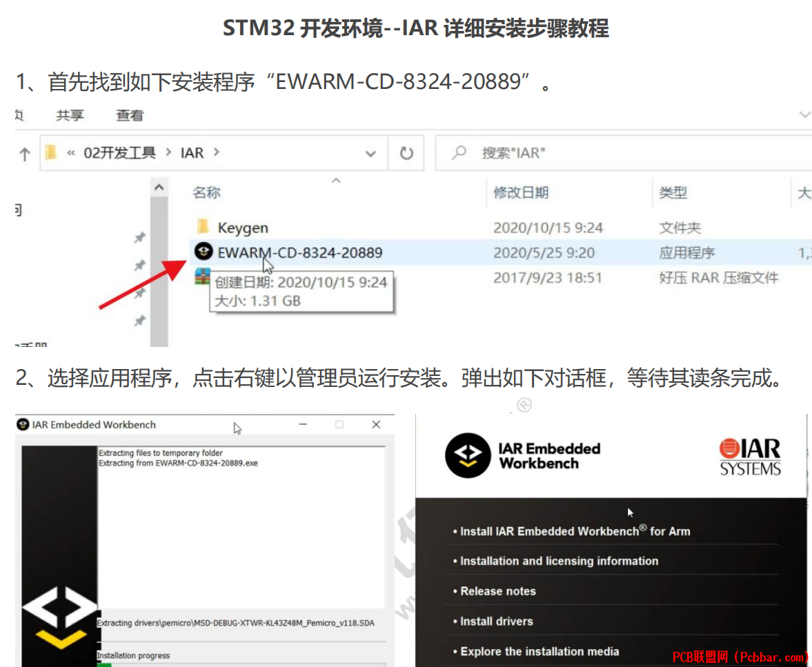This screenshot has height=667, width=812.
Task: Click the up-directory arrow in Explorer
Action: 24,154
